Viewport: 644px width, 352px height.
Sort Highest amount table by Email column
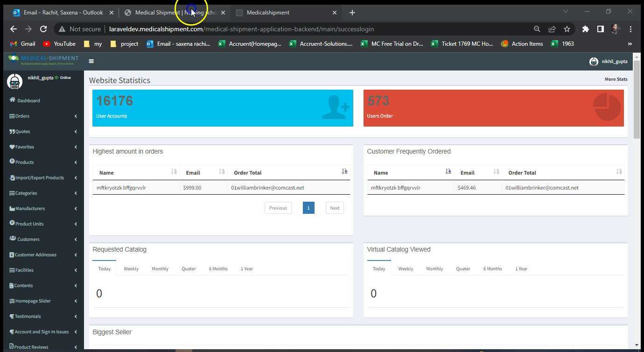(221, 172)
